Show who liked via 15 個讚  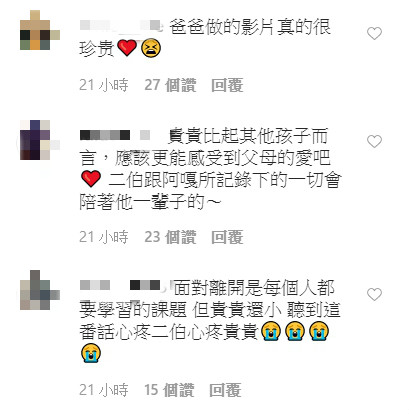[x=169, y=390]
